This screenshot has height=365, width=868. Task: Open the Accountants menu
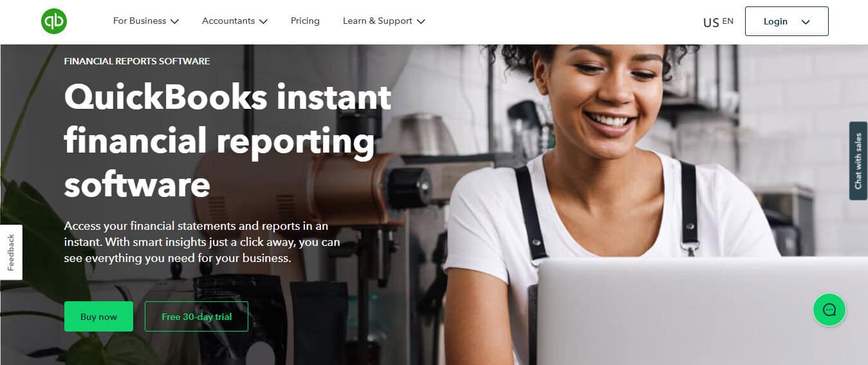point(235,21)
